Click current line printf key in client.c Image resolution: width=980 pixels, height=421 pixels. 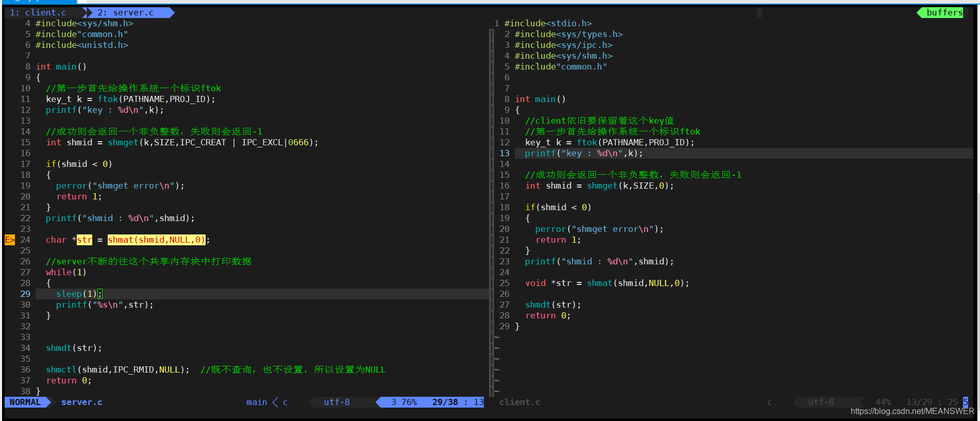(x=584, y=153)
